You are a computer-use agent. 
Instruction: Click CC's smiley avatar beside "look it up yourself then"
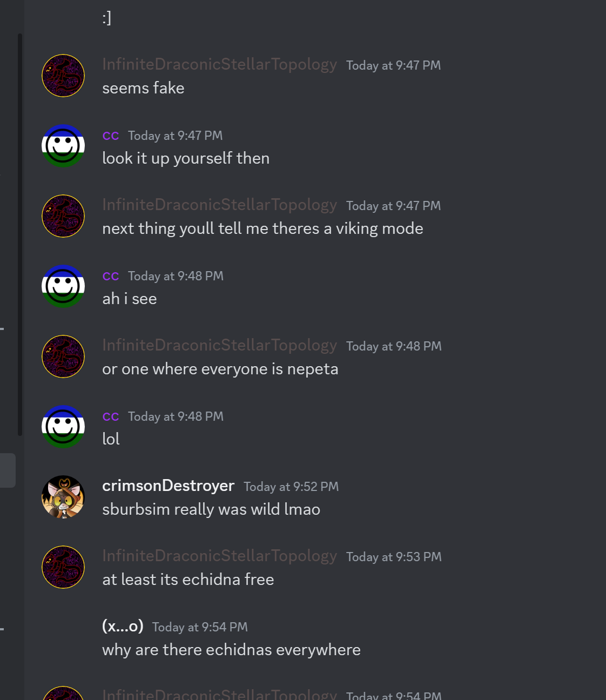click(x=63, y=146)
